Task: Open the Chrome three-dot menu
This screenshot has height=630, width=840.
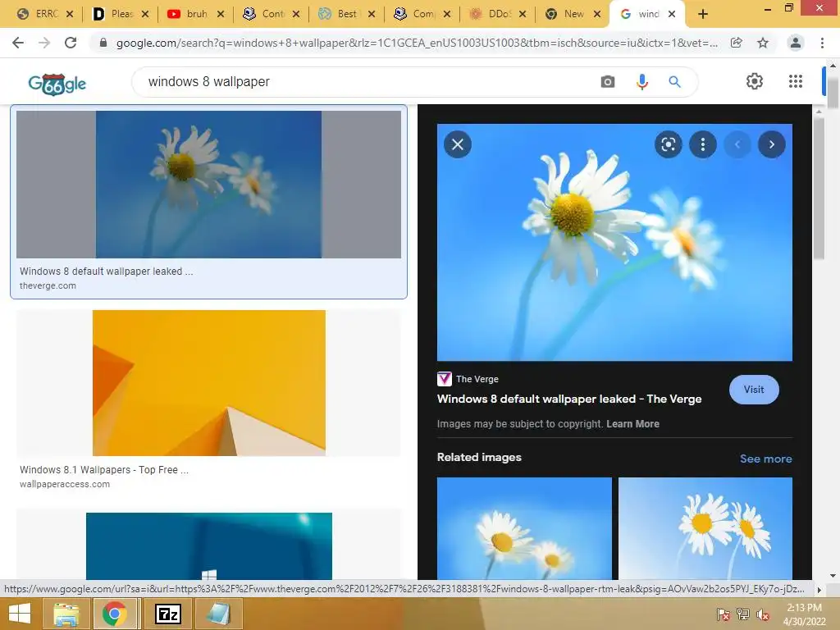Action: click(822, 43)
